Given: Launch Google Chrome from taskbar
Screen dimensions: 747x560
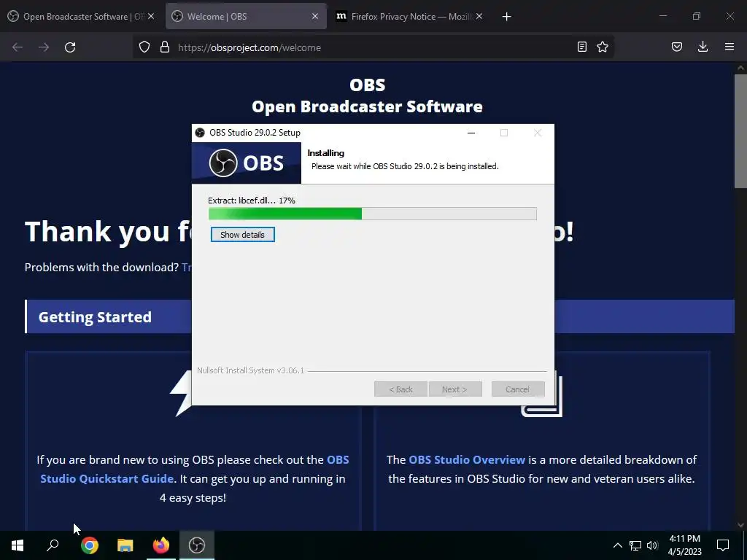Looking at the screenshot, I should click(x=89, y=545).
